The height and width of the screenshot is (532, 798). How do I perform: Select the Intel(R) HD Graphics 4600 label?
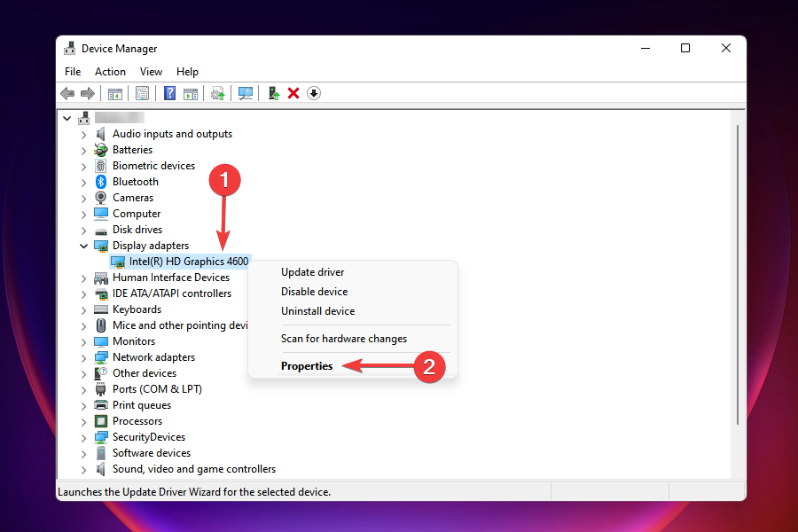click(x=188, y=262)
